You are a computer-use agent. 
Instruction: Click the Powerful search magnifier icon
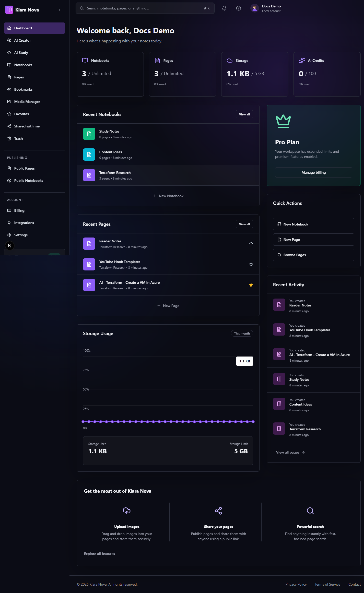[310, 511]
